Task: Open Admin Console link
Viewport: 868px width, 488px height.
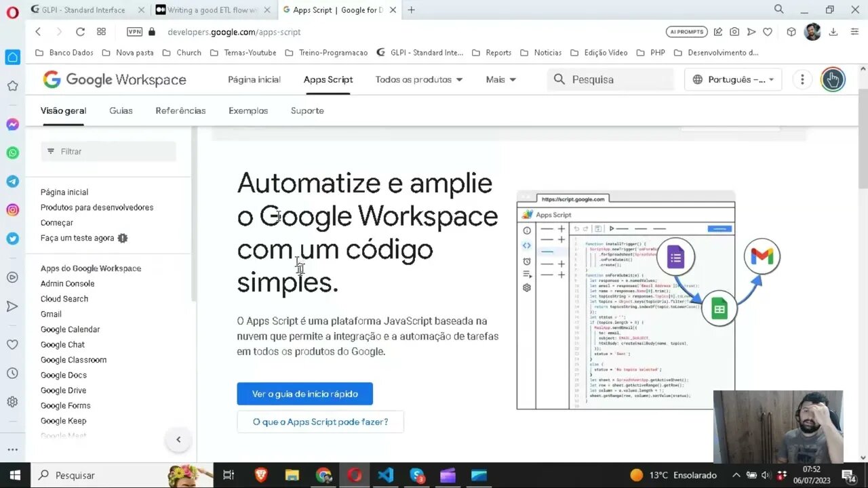Action: (67, 284)
